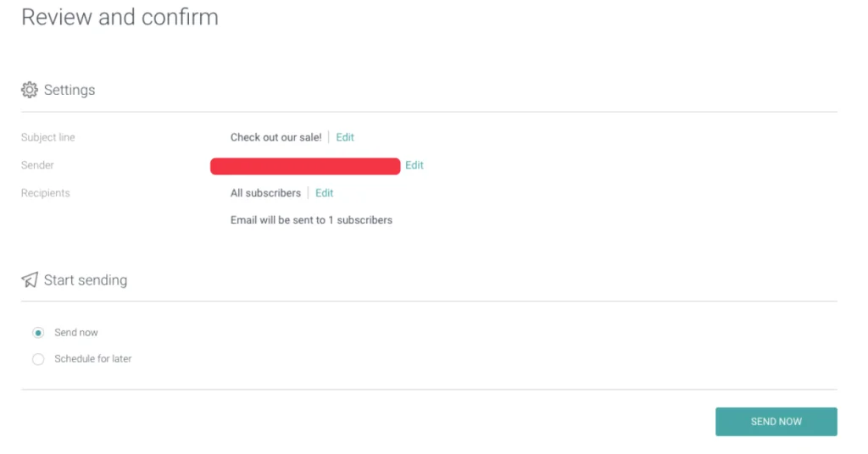Click the 'Sender' field label
Screen dimensions: 868x454
tap(37, 165)
